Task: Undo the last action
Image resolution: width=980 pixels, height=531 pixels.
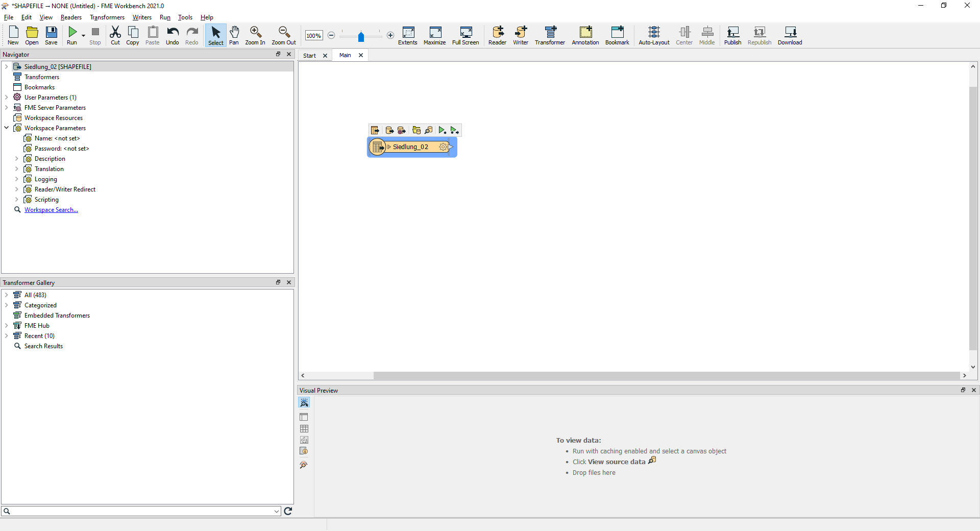Action: pos(173,35)
